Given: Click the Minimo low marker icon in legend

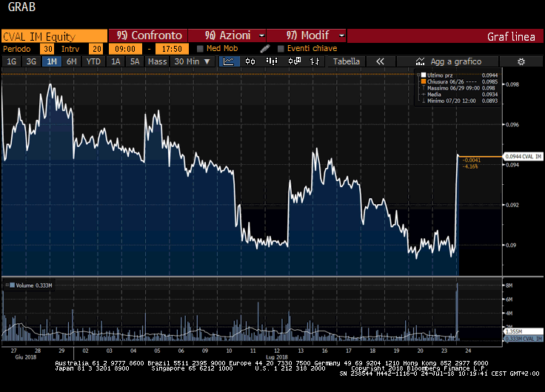Looking at the screenshot, I should click(424, 101).
